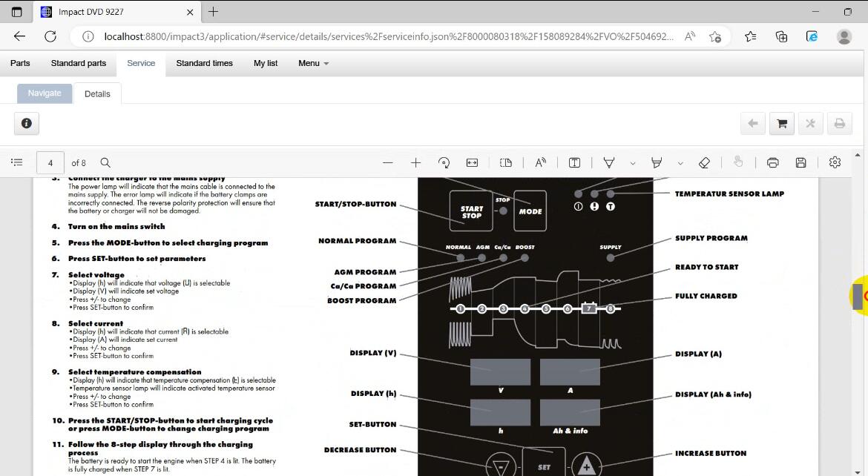Viewport: 868px width, 476px height.
Task: Expand the Highlight options arrow
Action: (x=680, y=163)
